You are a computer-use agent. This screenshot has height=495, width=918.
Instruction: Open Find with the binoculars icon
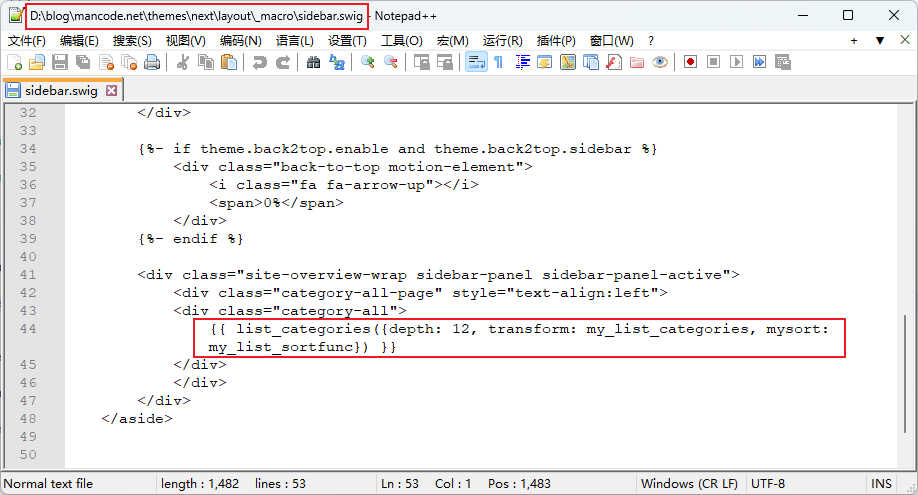[x=314, y=62]
